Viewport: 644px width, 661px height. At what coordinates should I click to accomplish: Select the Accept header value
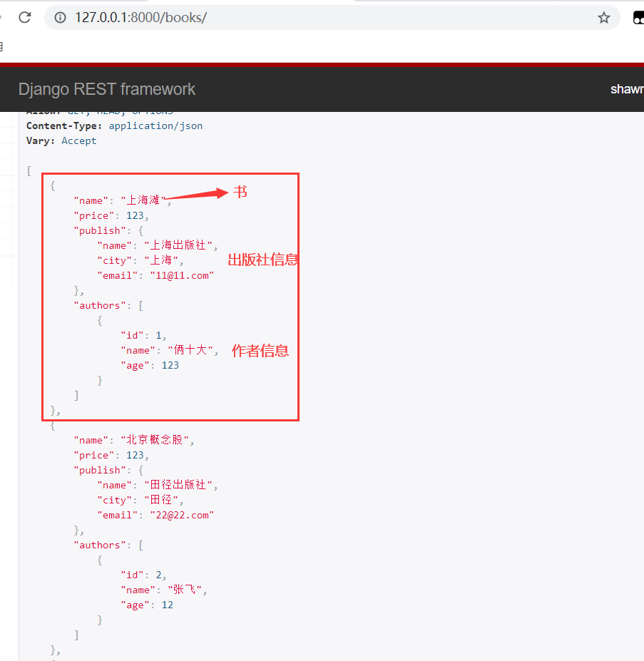coord(79,140)
